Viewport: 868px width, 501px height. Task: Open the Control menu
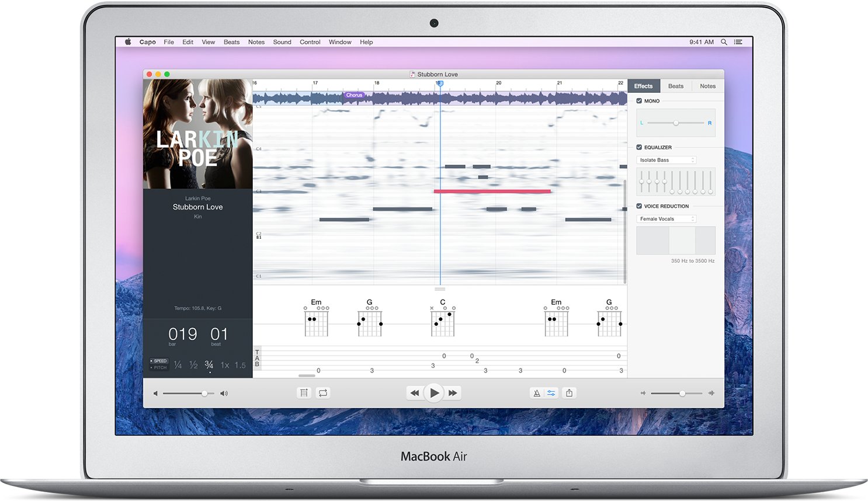(310, 42)
